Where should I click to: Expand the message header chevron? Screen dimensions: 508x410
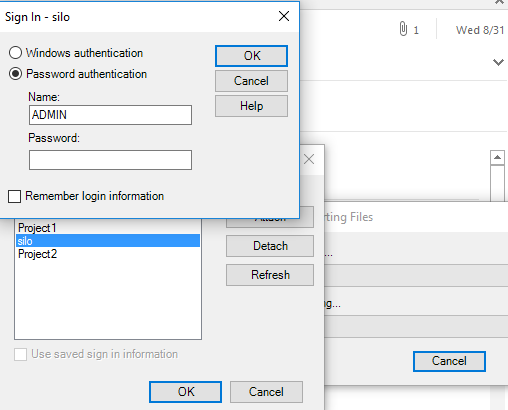[x=498, y=62]
